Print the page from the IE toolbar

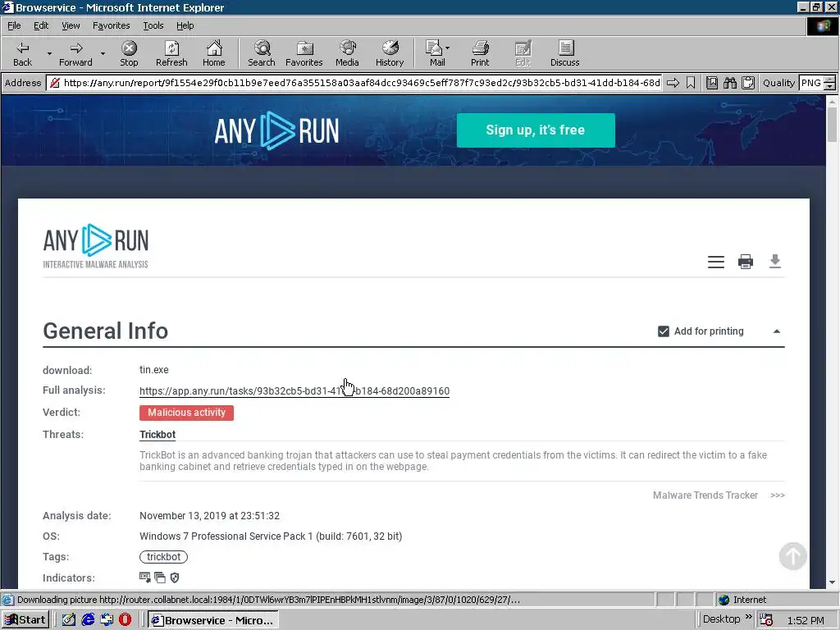click(480, 53)
